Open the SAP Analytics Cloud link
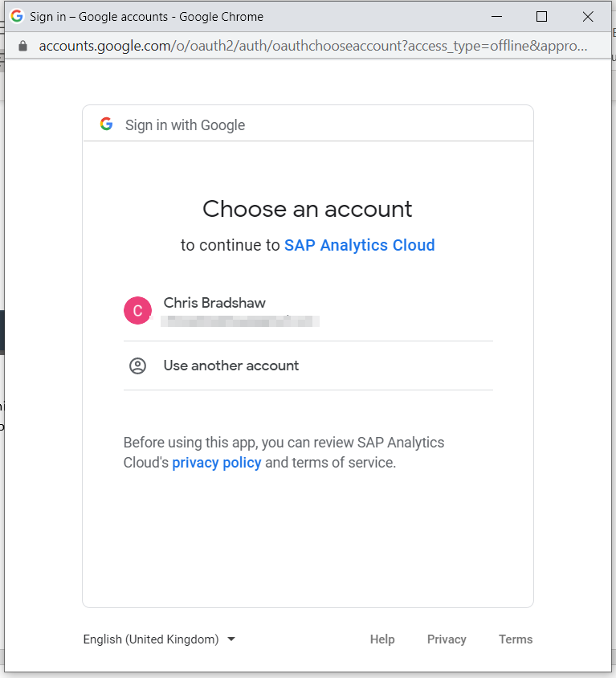Image resolution: width=616 pixels, height=678 pixels. [359, 245]
